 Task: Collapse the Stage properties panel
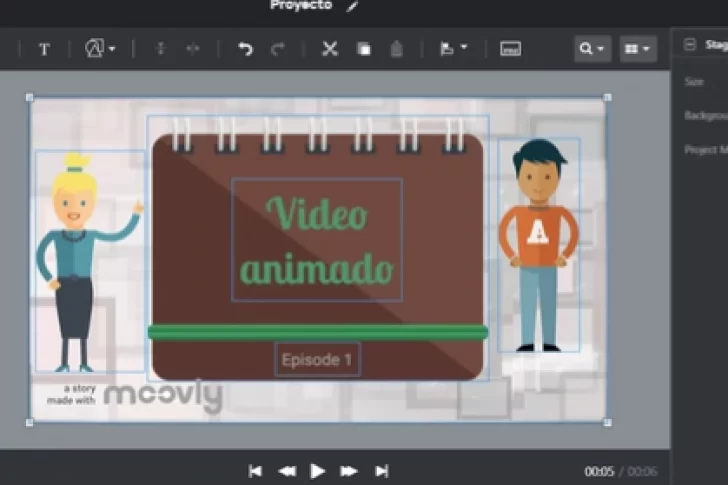(x=689, y=45)
